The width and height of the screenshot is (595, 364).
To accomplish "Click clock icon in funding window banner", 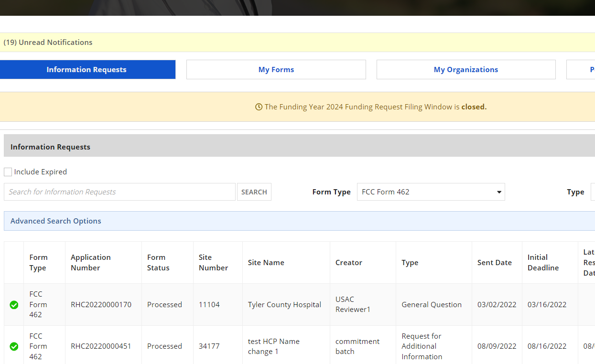I will click(259, 107).
